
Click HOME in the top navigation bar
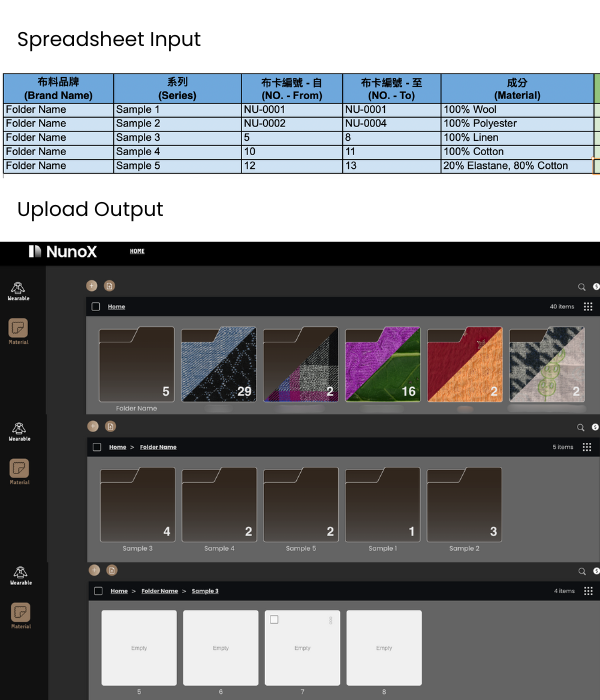137,251
